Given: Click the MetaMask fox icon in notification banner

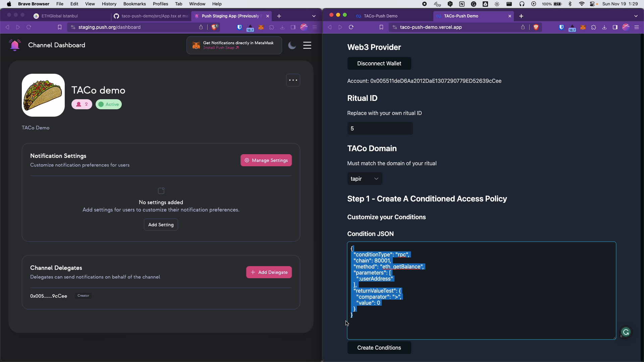Looking at the screenshot, I should pyautogui.click(x=196, y=45).
